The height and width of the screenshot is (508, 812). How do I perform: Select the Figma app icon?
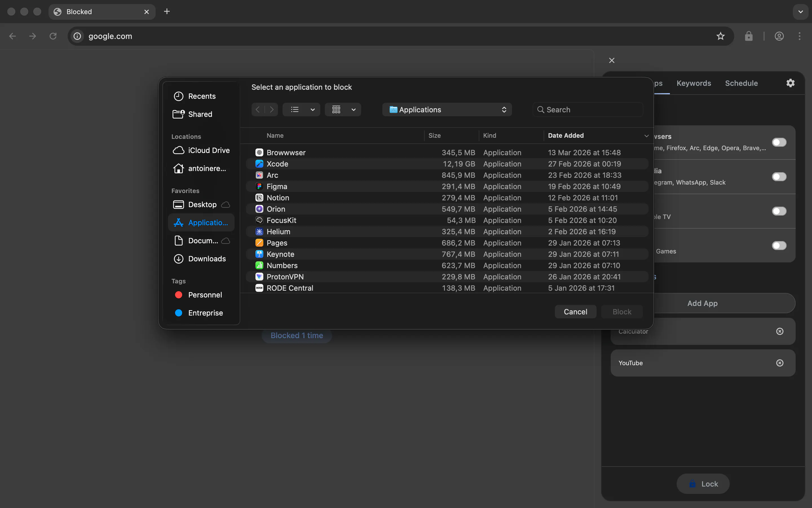pyautogui.click(x=259, y=187)
